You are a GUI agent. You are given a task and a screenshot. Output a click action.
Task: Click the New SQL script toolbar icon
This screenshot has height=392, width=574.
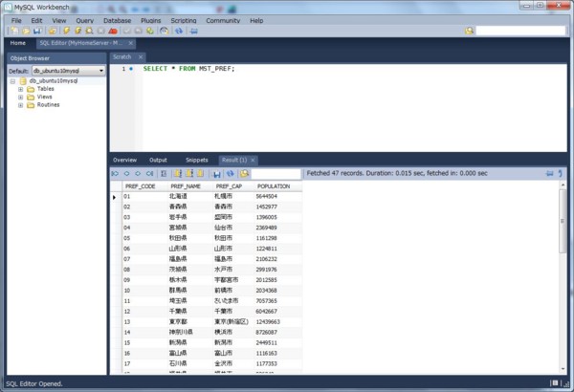(14, 32)
